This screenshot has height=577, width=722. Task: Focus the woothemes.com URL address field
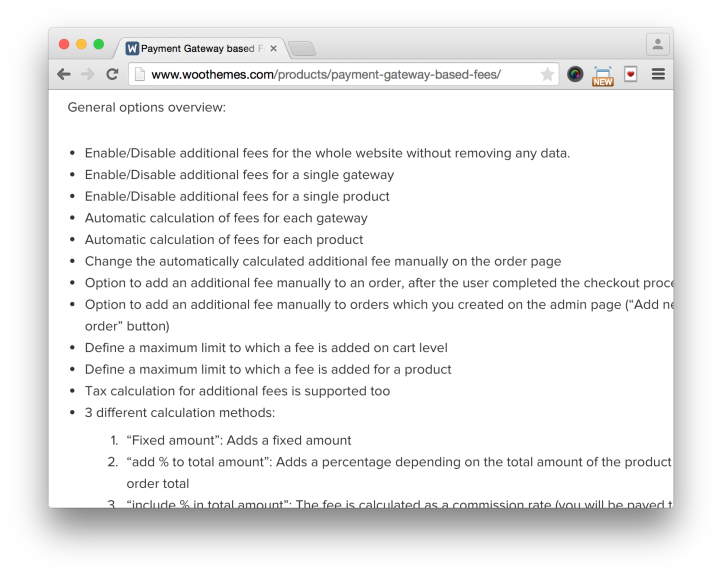coord(330,74)
